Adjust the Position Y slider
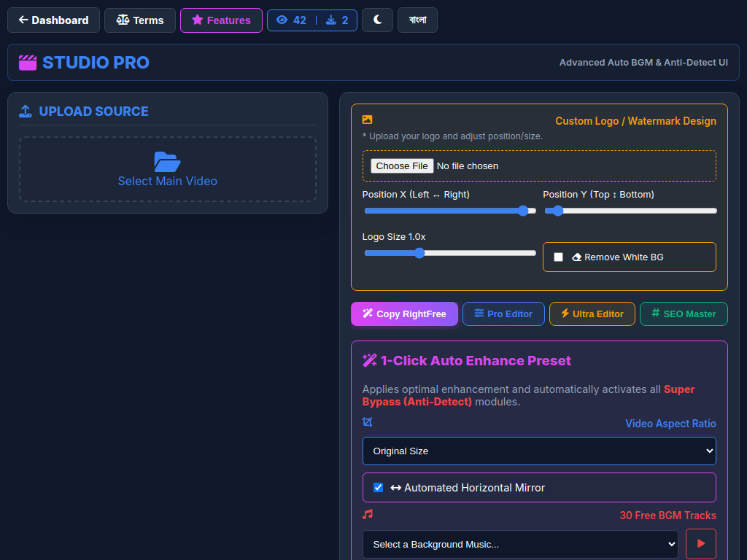This screenshot has width=747, height=560. coord(631,211)
